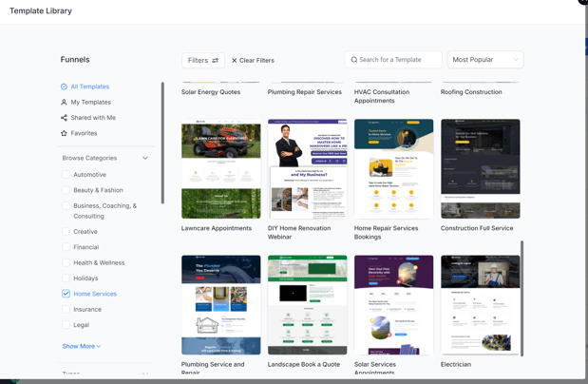Click the Shared with Me share icon
The height and width of the screenshot is (384, 588).
64,118
